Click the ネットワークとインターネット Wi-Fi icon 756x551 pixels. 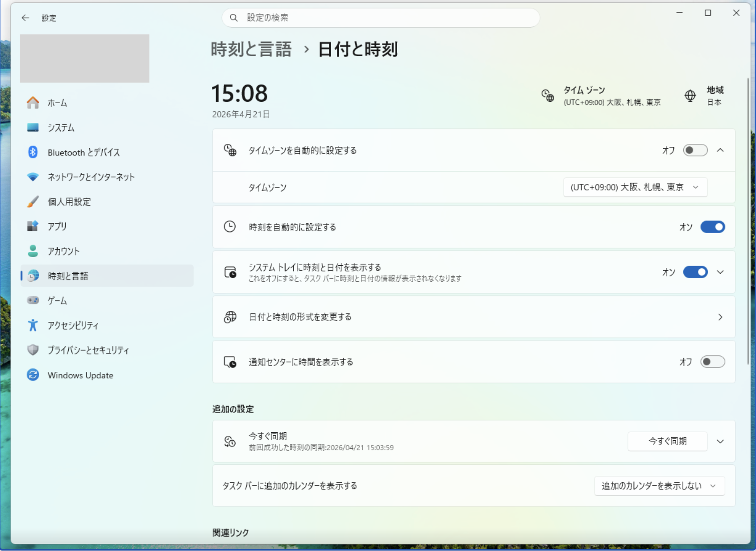pos(33,177)
